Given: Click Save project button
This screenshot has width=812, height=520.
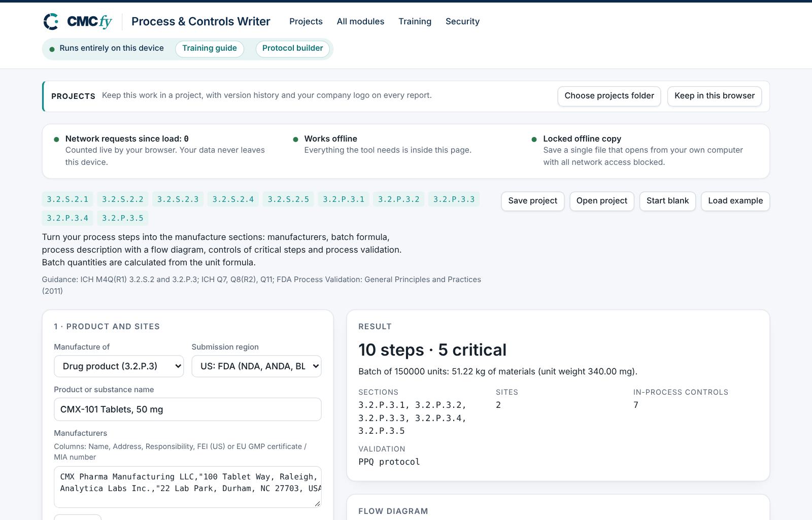Looking at the screenshot, I should pos(532,201).
